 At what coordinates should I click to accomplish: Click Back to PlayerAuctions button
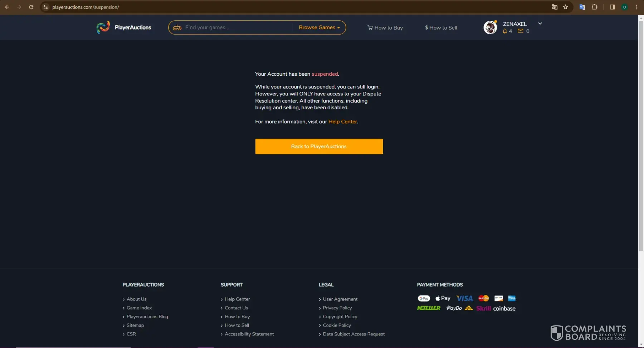pos(319,146)
